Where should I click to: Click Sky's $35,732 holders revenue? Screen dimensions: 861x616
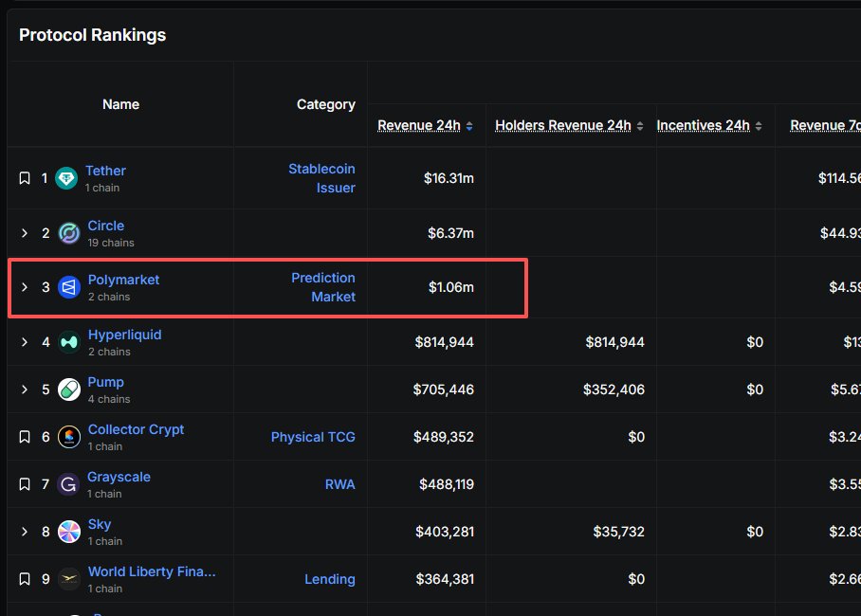618,531
